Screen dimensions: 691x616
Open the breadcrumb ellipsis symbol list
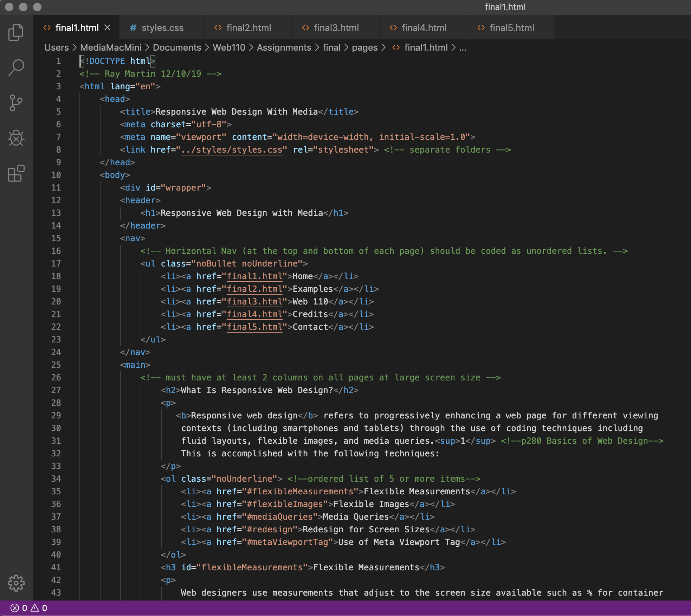[x=463, y=47]
